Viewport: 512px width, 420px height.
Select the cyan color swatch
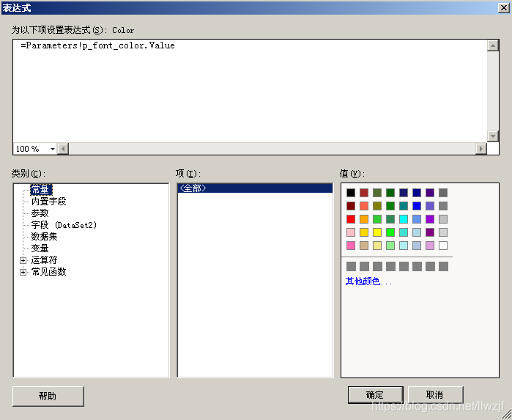pos(404,219)
